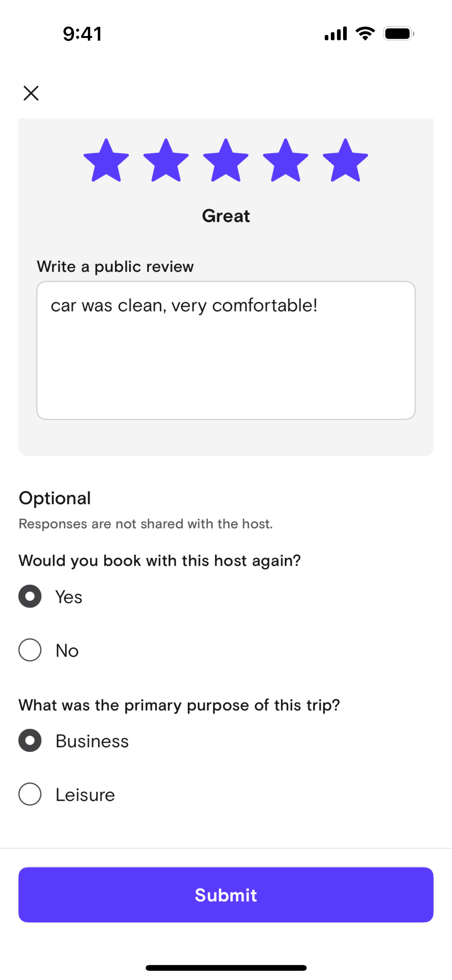Close the review screen with the X icon

(31, 93)
